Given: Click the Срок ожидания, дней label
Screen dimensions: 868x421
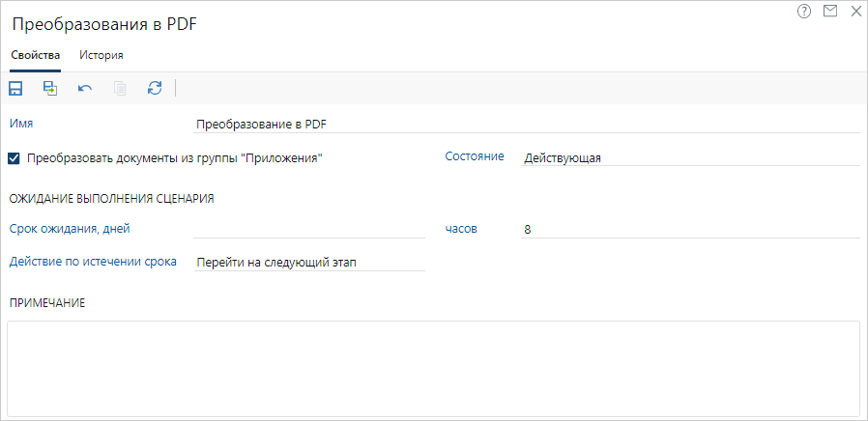Looking at the screenshot, I should pos(70,228).
